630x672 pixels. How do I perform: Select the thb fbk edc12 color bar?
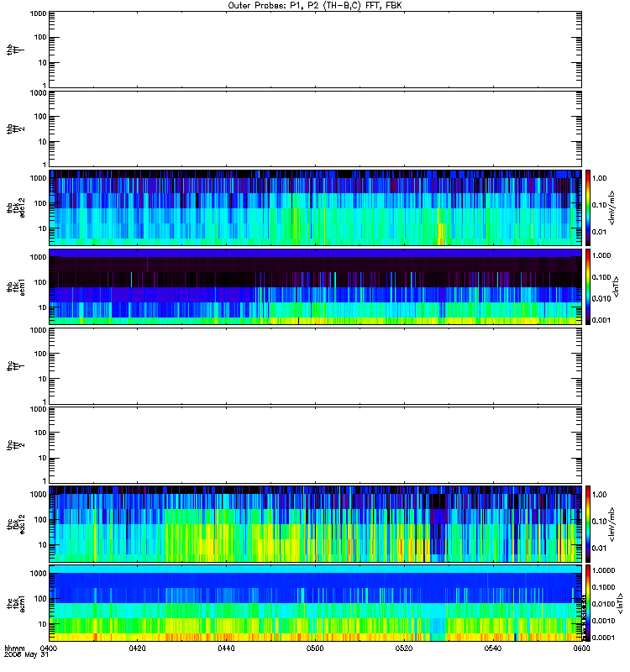tap(588, 207)
